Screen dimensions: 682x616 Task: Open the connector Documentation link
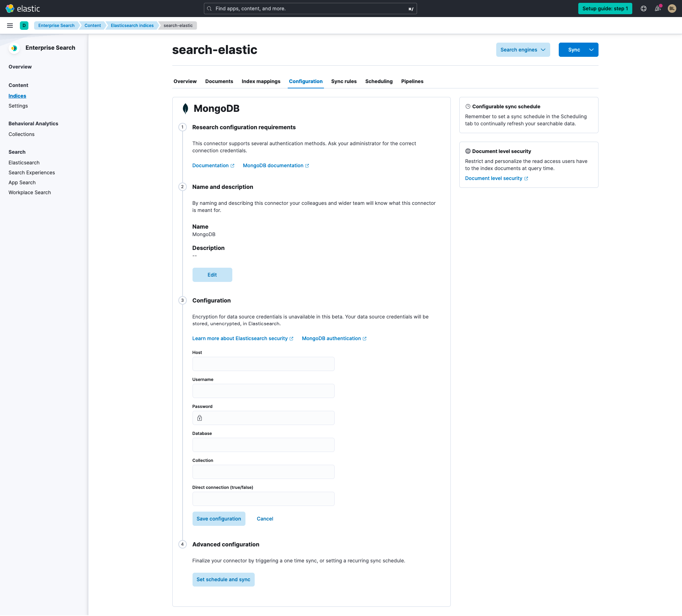point(213,165)
